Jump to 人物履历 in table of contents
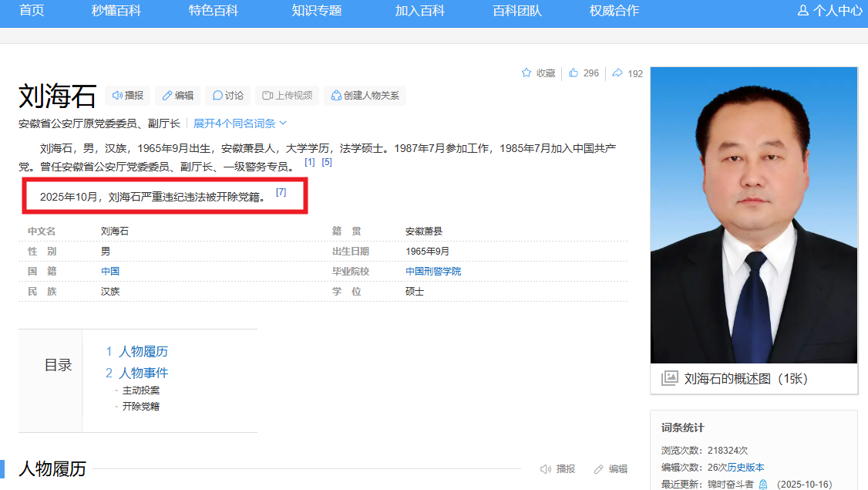868x490 pixels. coord(143,352)
